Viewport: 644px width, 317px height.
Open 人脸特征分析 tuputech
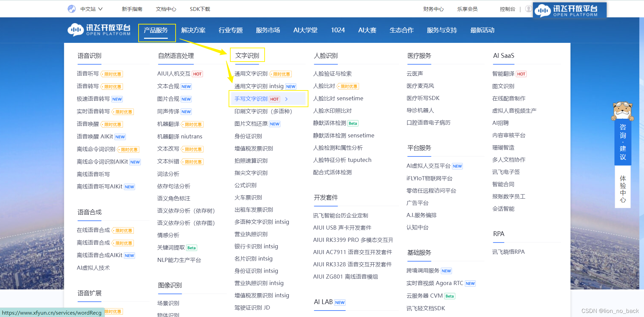click(342, 160)
